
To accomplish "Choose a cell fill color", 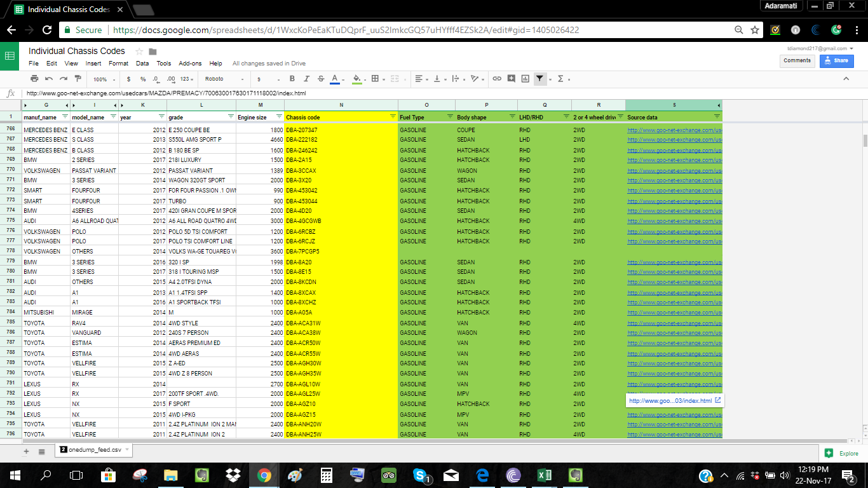I will click(x=356, y=79).
